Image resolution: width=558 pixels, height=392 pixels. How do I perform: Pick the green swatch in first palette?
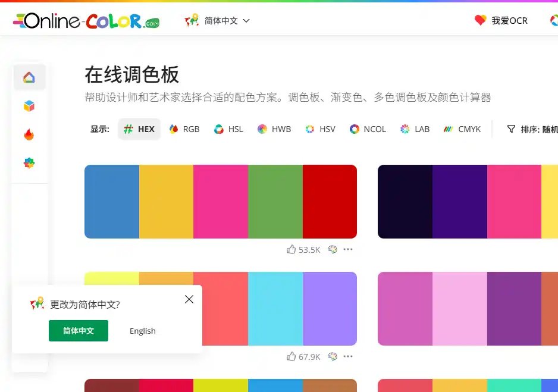point(275,202)
